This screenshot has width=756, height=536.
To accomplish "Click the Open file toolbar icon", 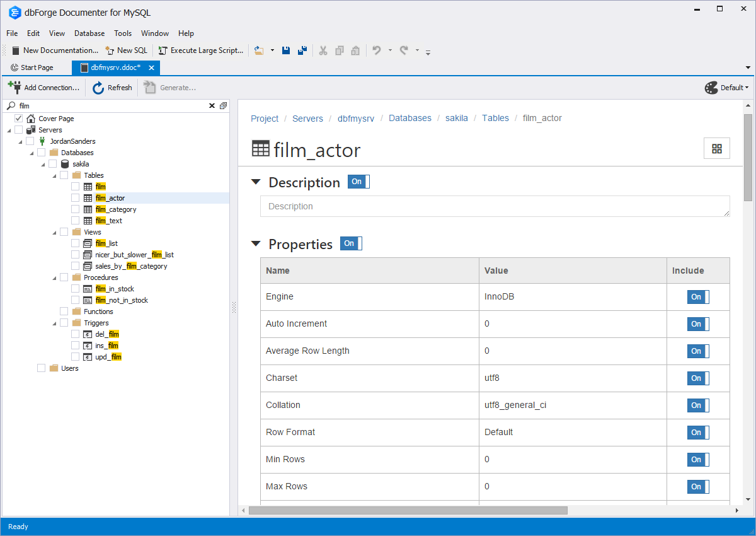I will coord(258,50).
